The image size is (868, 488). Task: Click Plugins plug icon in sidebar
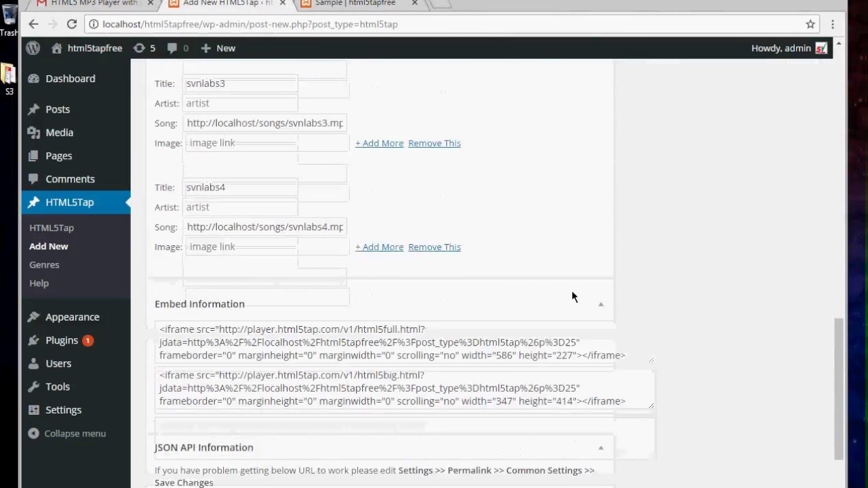point(33,340)
